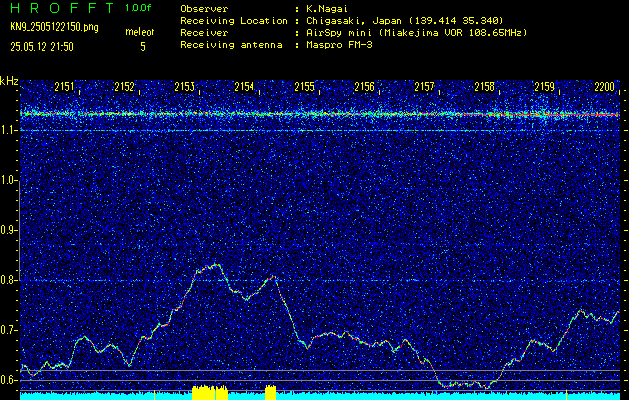Select the filename KN9_2505122150.png
This screenshot has width=629, height=400.
pos(54,28)
